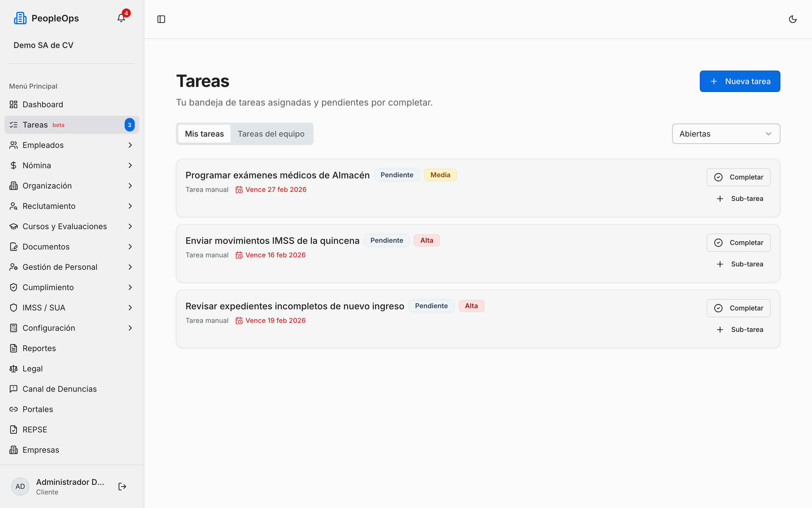Toggle the sidebar panel icon

161,19
